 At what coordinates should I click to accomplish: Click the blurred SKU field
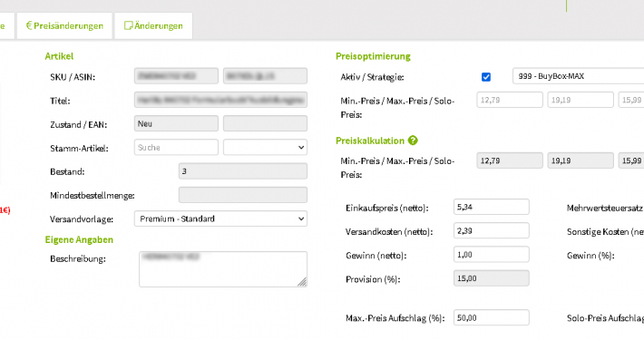tap(176, 76)
